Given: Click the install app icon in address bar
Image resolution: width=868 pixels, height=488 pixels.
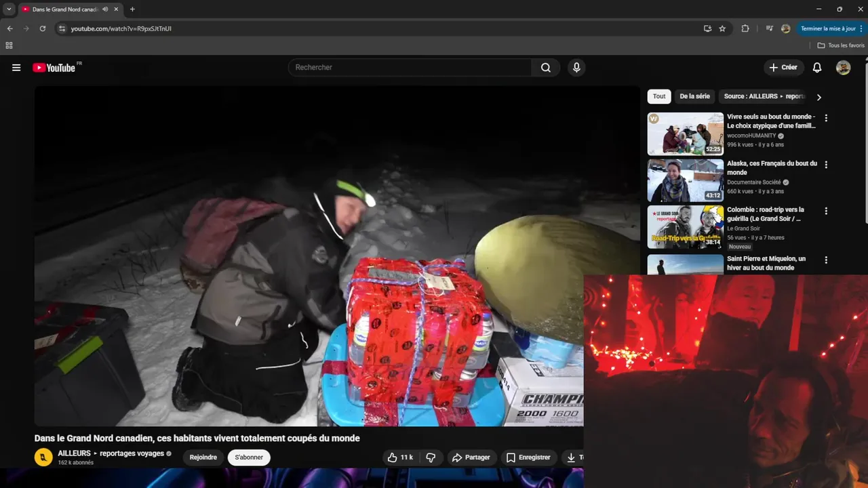Looking at the screenshot, I should click(707, 28).
